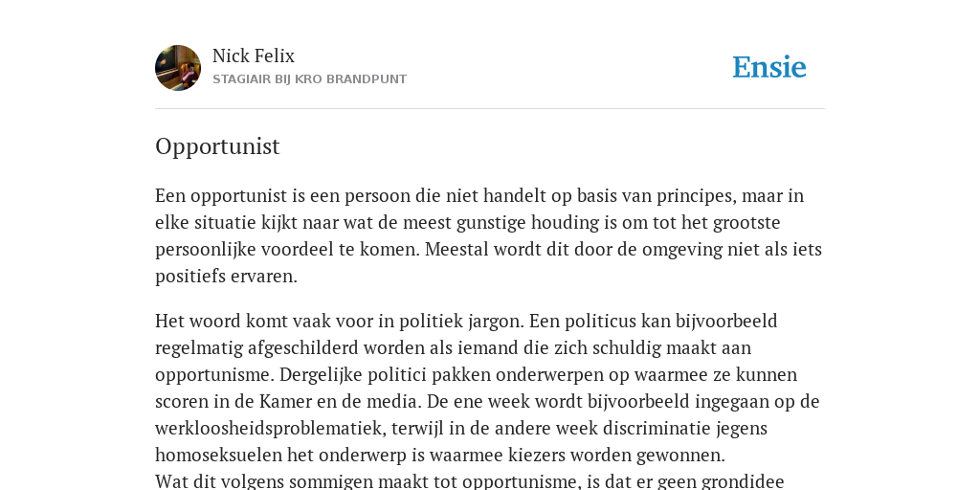Select the subtitle 'Stagiair bij KRO Brandpunt'
The width and height of the screenshot is (980, 490).
(309, 79)
